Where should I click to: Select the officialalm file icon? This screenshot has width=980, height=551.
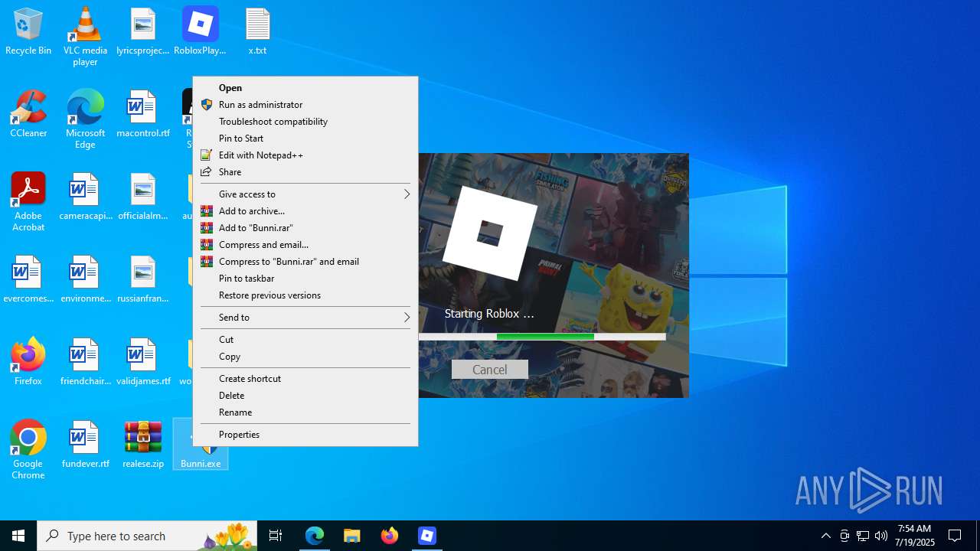point(143,197)
